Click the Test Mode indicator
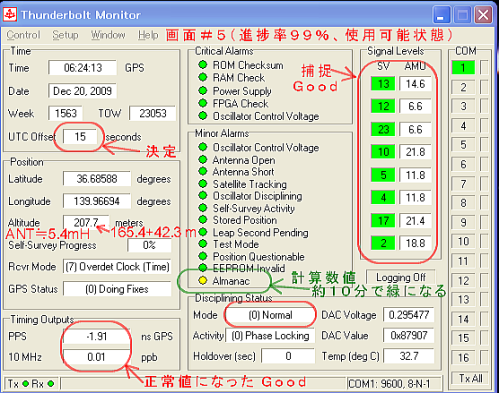The width and height of the screenshot is (499, 393). (x=203, y=244)
